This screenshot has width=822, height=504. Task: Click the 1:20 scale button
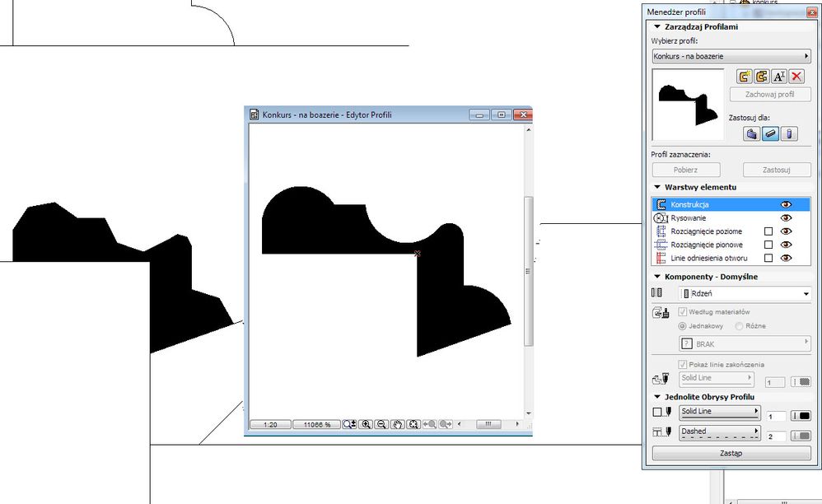(x=270, y=424)
